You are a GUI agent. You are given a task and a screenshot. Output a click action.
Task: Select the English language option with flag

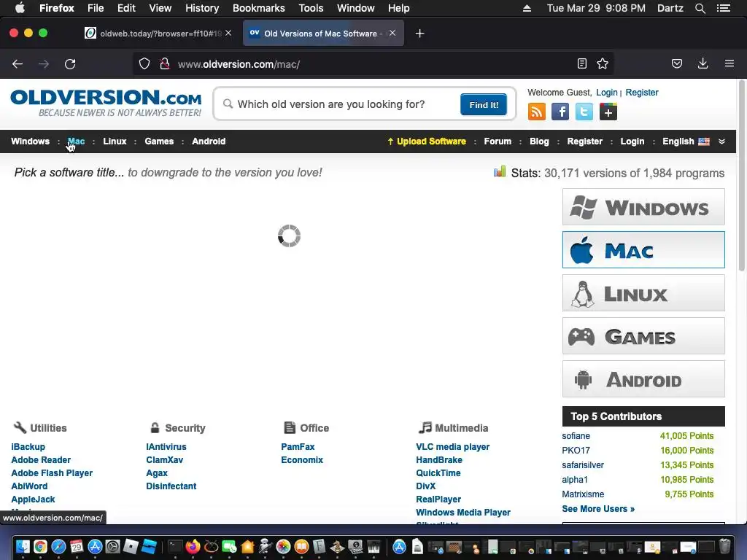(x=686, y=141)
